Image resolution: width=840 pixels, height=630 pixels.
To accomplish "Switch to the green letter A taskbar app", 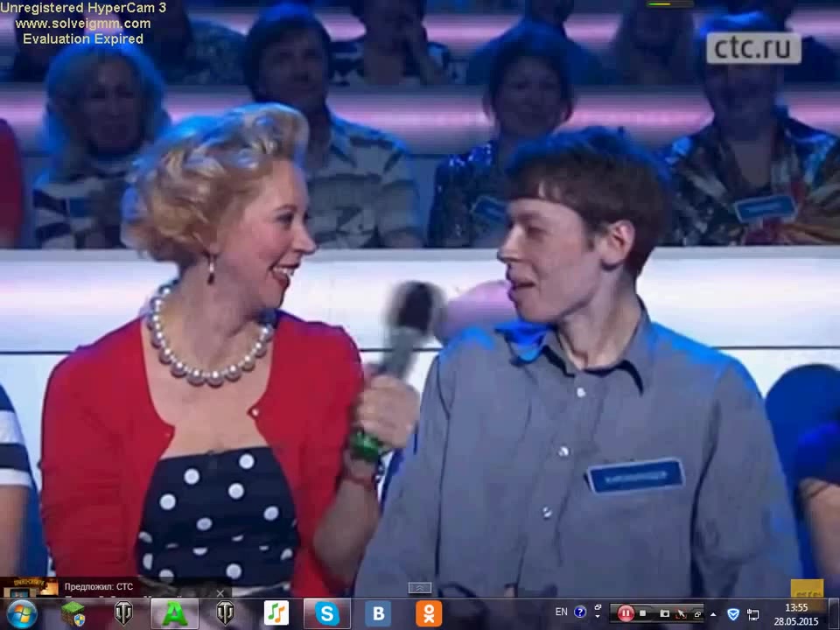I will pos(174,613).
